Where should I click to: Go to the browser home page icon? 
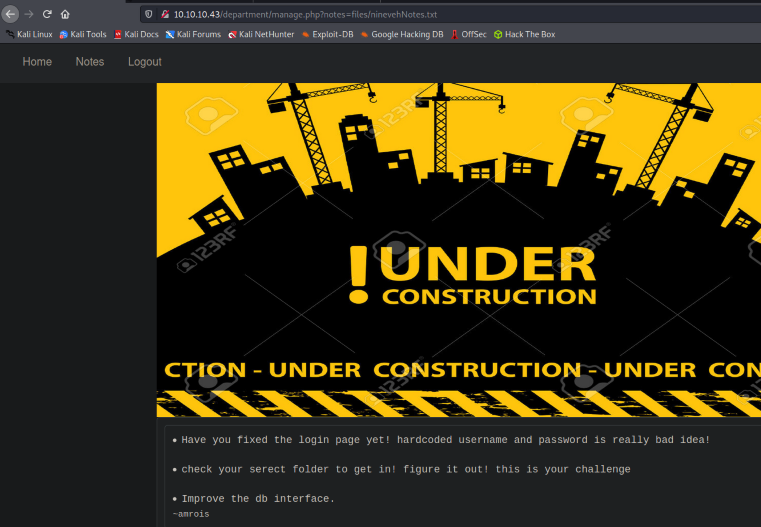click(65, 14)
